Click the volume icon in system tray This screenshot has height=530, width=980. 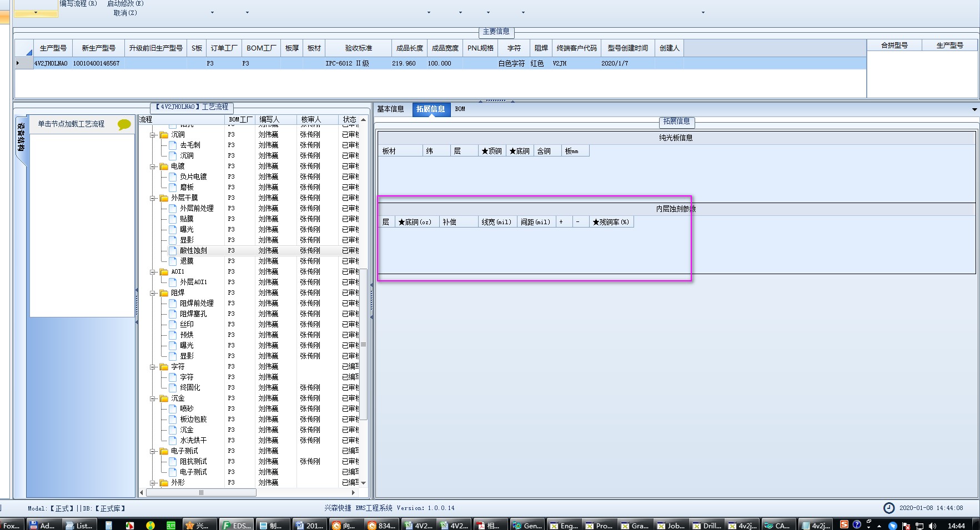pyautogui.click(x=932, y=526)
